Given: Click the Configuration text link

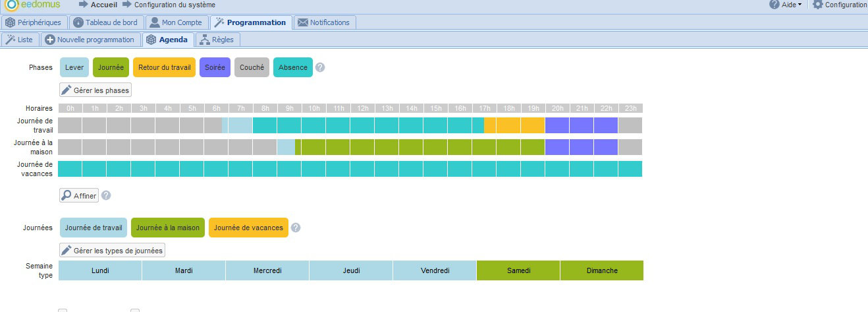Looking at the screenshot, I should click(x=846, y=5).
